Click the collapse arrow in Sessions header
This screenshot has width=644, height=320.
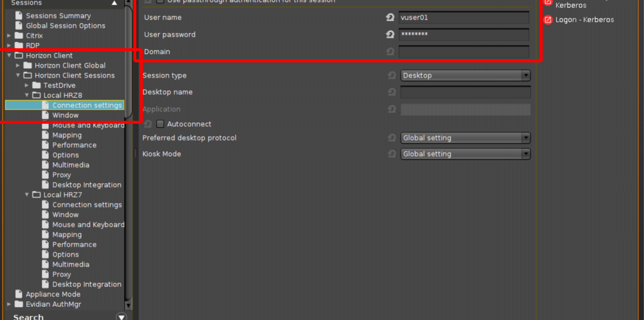[114, 3]
